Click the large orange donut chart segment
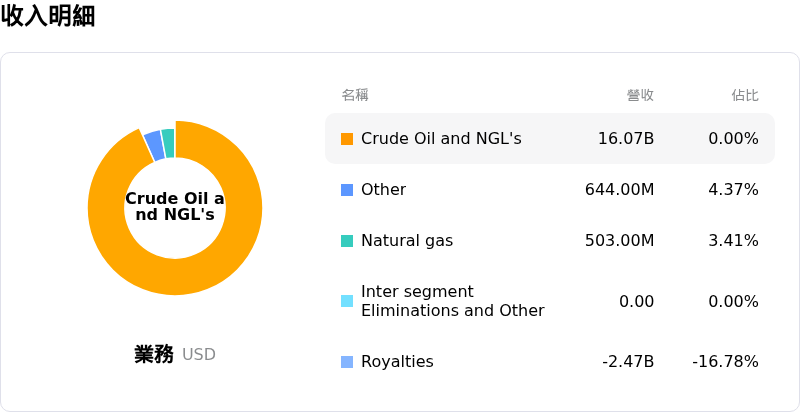This screenshot has width=800, height=412. [x=175, y=278]
